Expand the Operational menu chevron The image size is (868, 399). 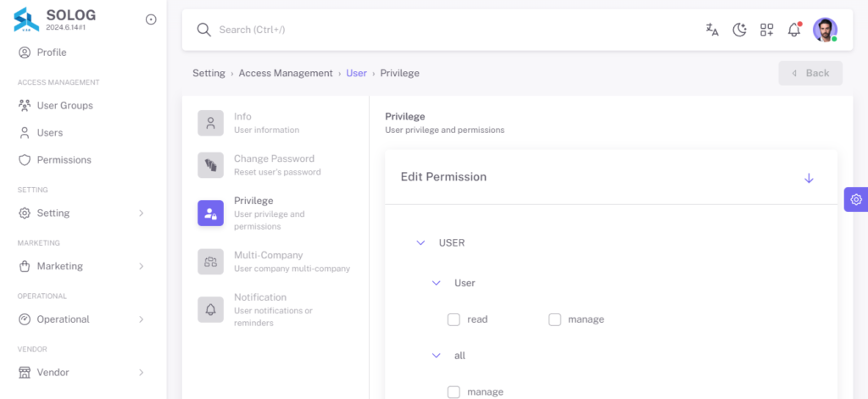142,319
